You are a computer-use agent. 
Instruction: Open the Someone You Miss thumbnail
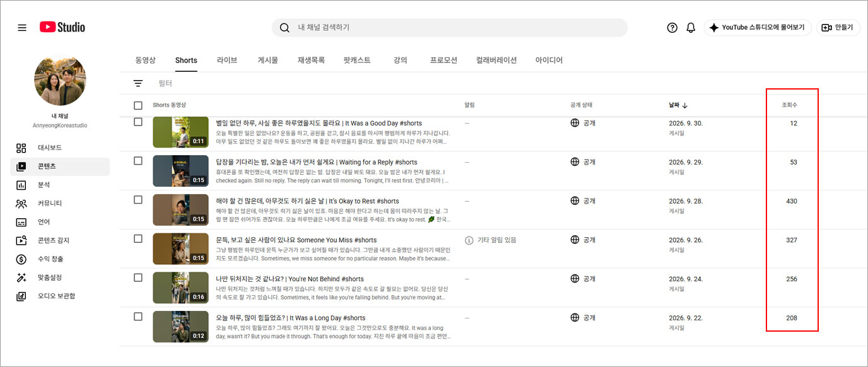180,249
